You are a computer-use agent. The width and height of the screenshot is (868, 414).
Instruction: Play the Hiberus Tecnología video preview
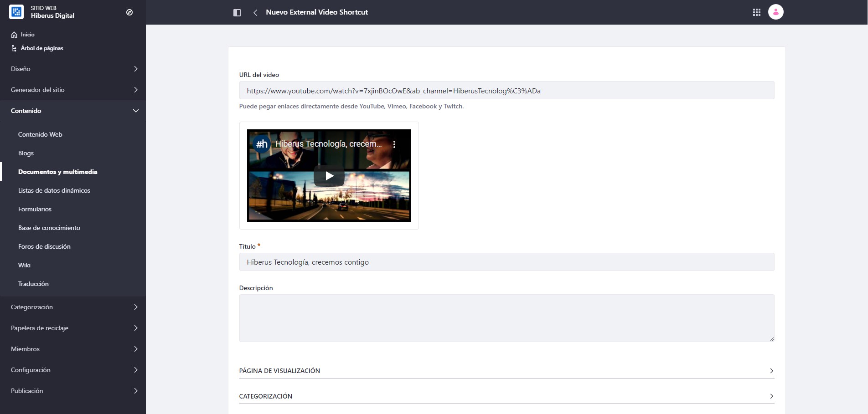[329, 176]
